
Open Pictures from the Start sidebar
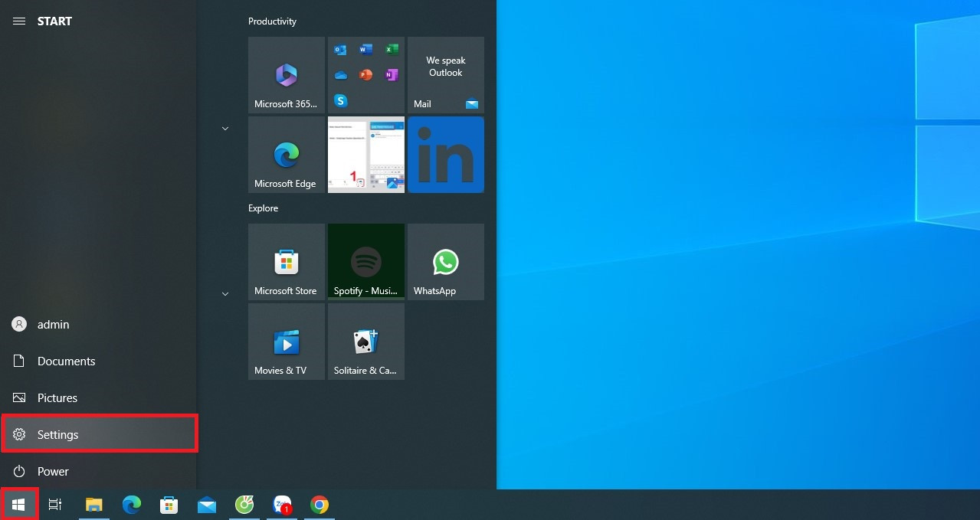click(x=98, y=398)
